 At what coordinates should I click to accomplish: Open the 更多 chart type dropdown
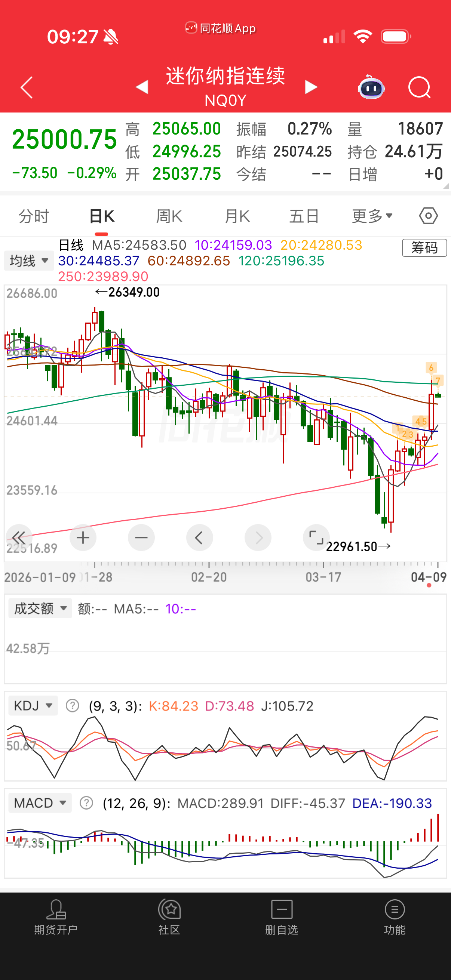pyautogui.click(x=372, y=215)
